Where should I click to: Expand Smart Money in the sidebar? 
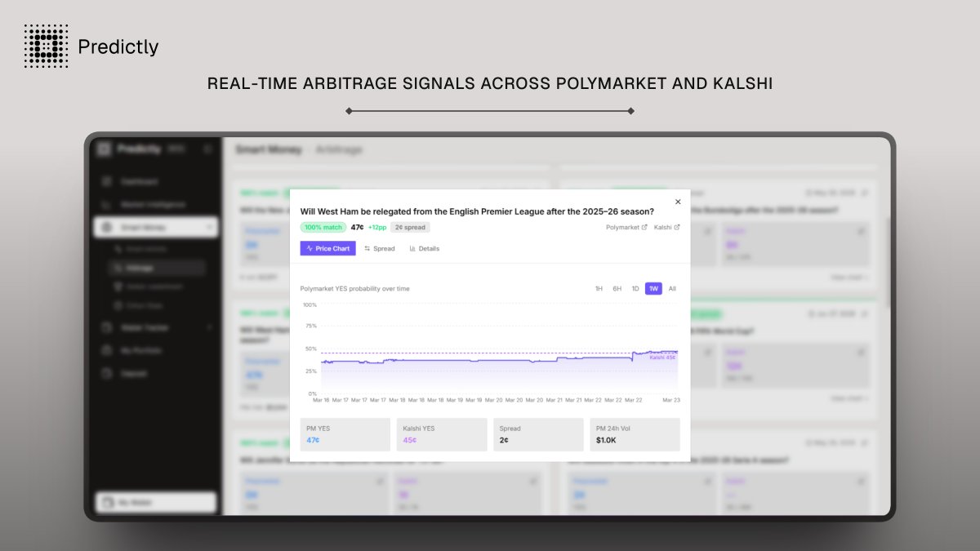[x=155, y=228]
